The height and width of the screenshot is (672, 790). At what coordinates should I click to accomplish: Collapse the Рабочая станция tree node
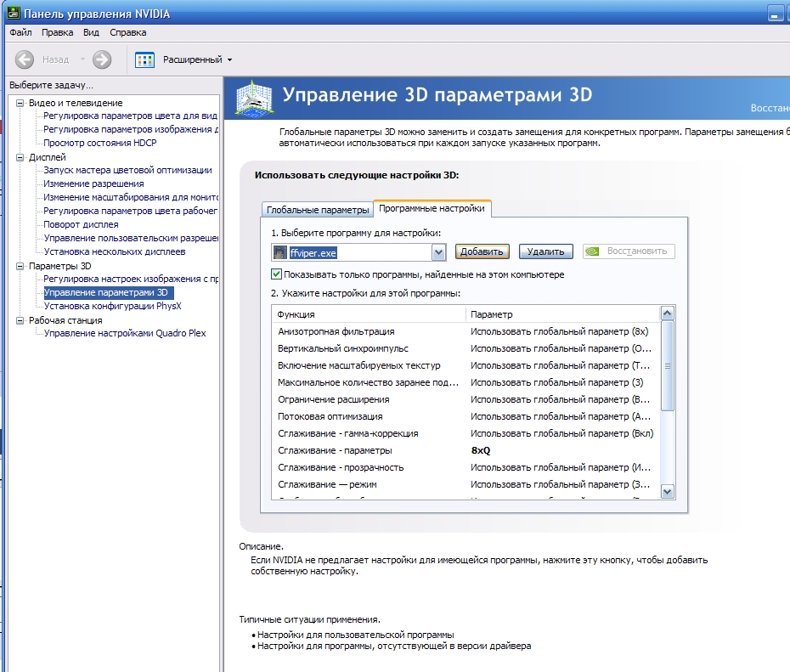[x=20, y=320]
